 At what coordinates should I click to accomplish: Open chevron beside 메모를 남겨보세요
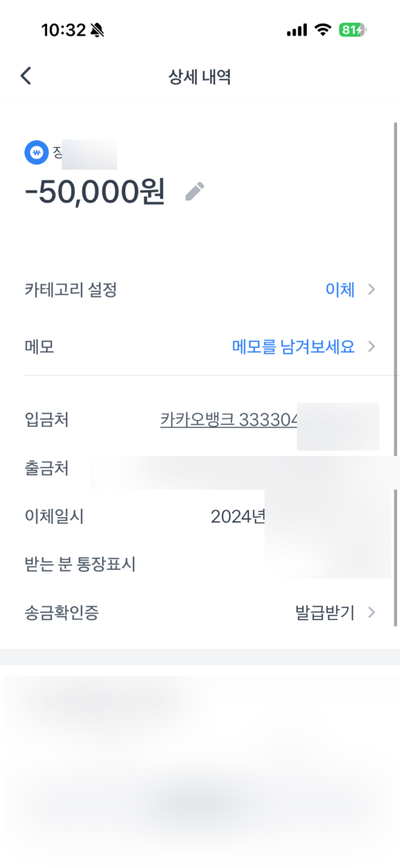(x=372, y=346)
